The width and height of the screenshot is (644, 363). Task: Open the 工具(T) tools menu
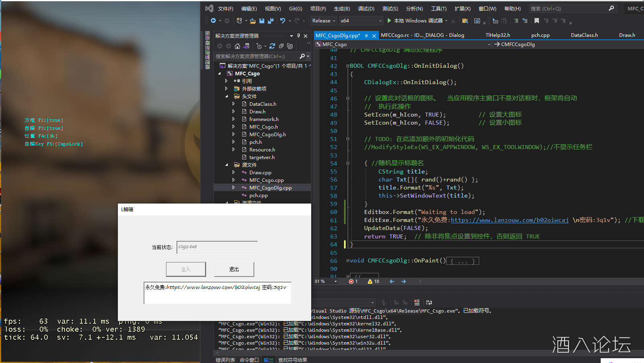439,8
